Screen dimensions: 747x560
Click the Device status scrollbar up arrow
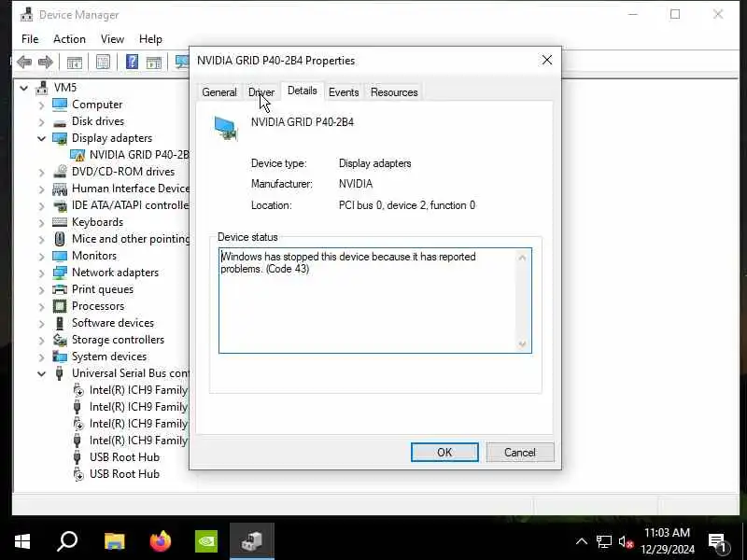click(522, 258)
